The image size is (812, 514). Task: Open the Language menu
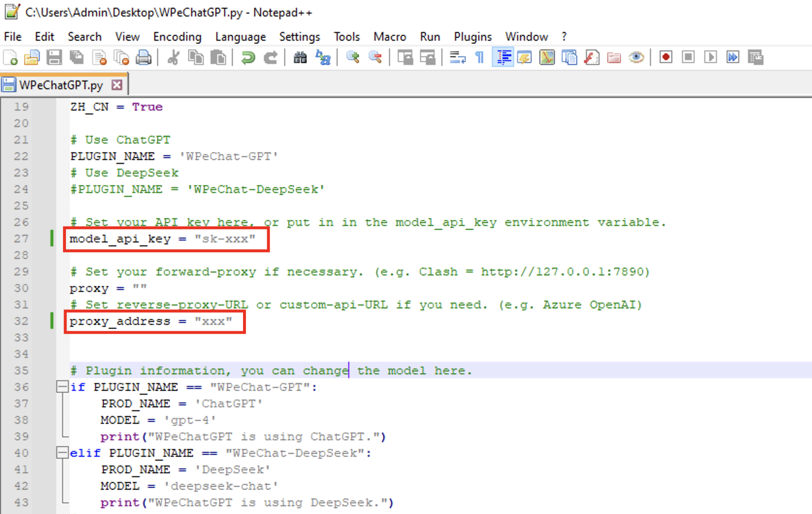point(241,37)
